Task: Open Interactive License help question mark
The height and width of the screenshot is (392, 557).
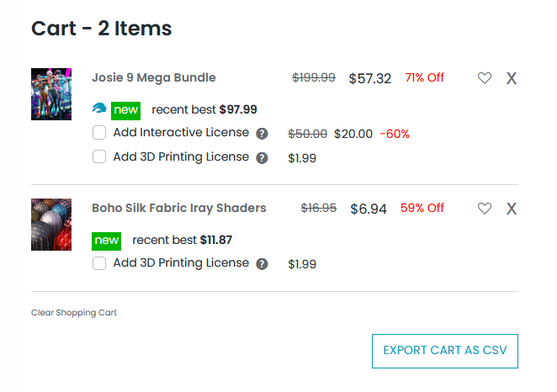Action: pos(262,134)
